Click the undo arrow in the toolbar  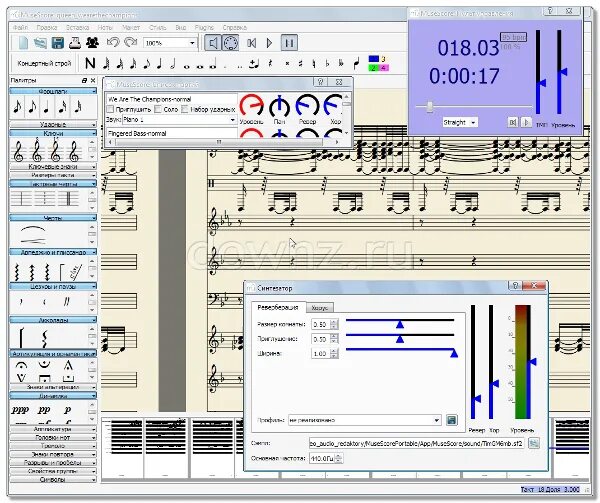(113, 42)
